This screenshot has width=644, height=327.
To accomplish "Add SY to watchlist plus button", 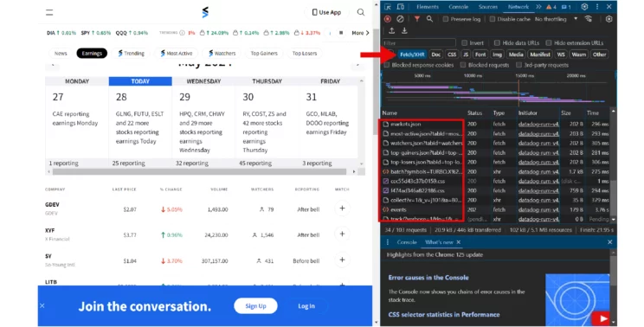I will coord(342,260).
